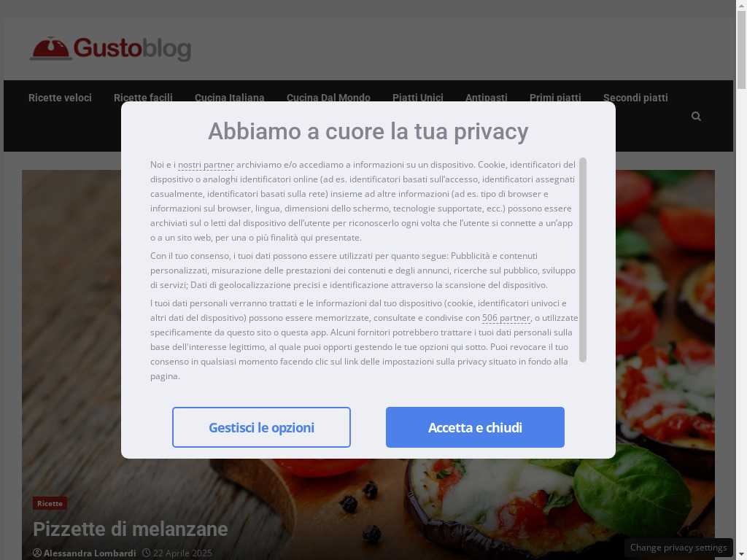Go to Cucina Dal Mondo section
The width and height of the screenshot is (747, 560).
pos(328,98)
